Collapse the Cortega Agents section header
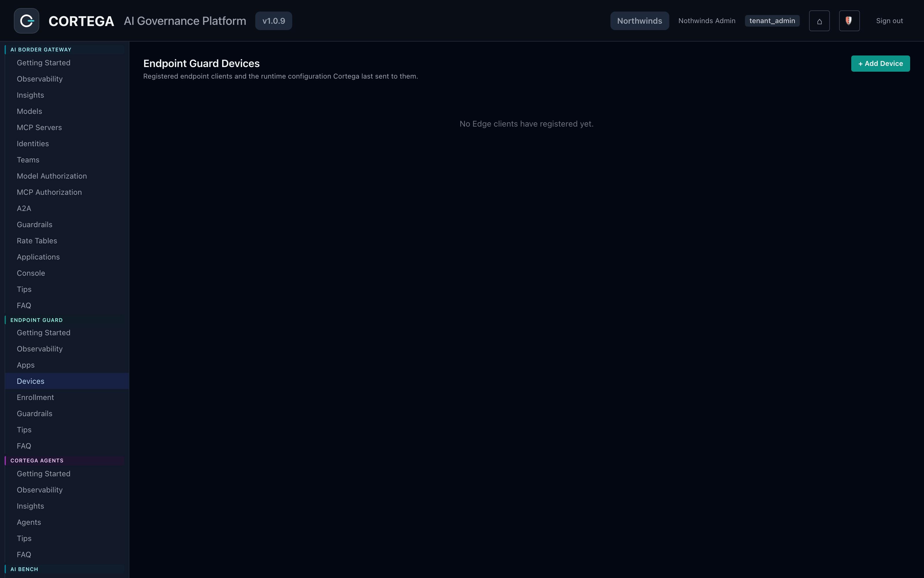Screen dimensions: 924x578 [64, 461]
